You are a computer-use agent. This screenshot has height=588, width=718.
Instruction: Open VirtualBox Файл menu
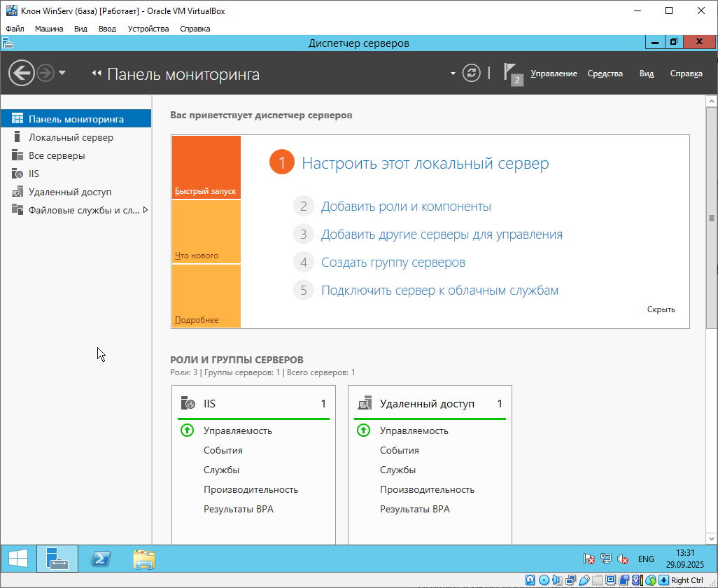[x=15, y=29]
